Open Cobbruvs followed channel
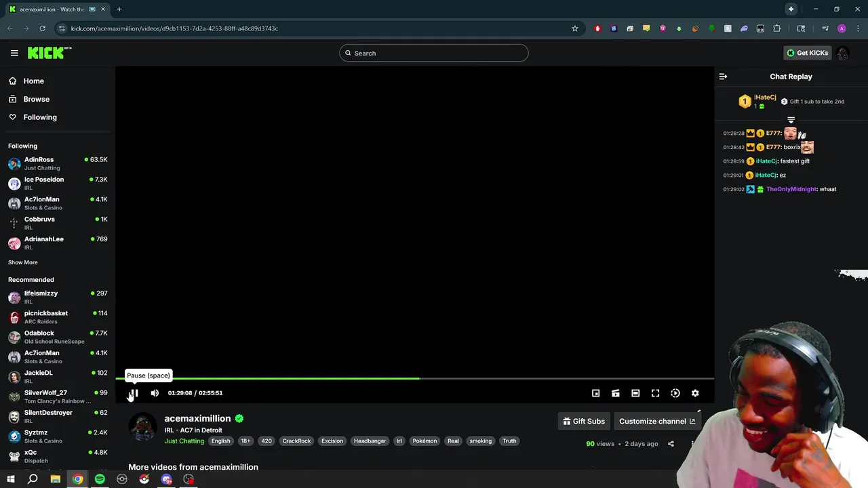 (58, 223)
